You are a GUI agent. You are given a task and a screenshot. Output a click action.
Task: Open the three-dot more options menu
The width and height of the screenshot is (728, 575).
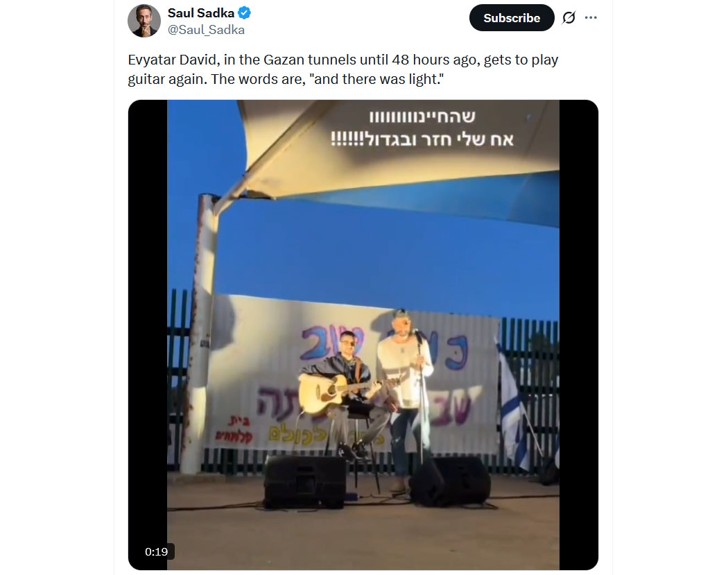point(591,18)
